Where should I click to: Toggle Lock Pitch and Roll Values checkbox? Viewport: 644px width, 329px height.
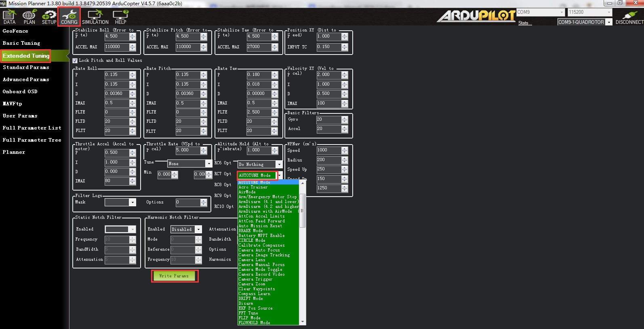75,61
